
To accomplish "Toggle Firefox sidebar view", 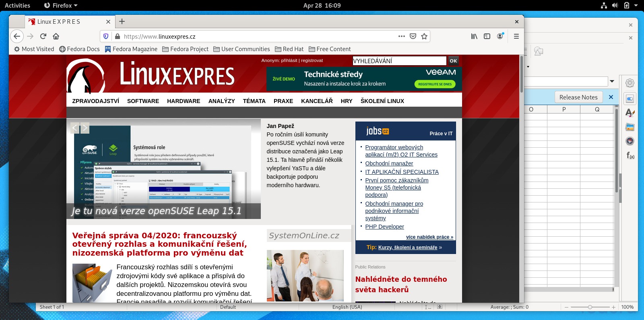I will pyautogui.click(x=487, y=36).
